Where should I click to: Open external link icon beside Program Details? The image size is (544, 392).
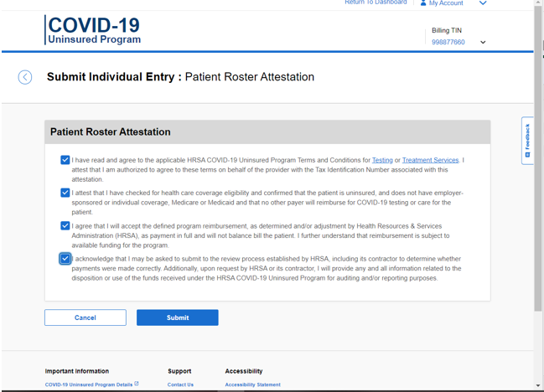137,384
